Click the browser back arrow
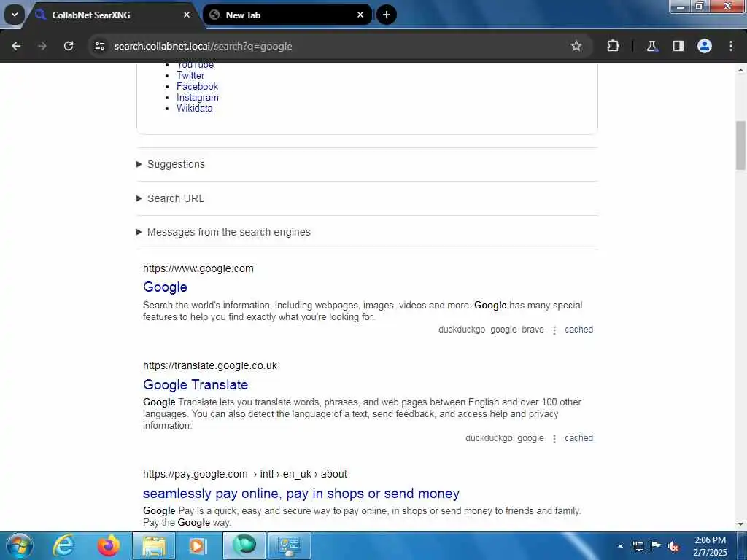The image size is (747, 560). tap(16, 46)
